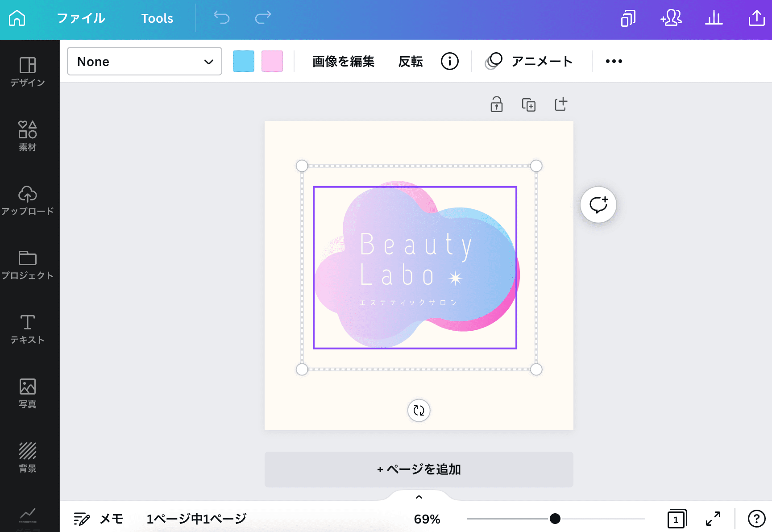The height and width of the screenshot is (532, 772).
Task: Collapse the bottom bar with the chevron
Action: (418, 496)
